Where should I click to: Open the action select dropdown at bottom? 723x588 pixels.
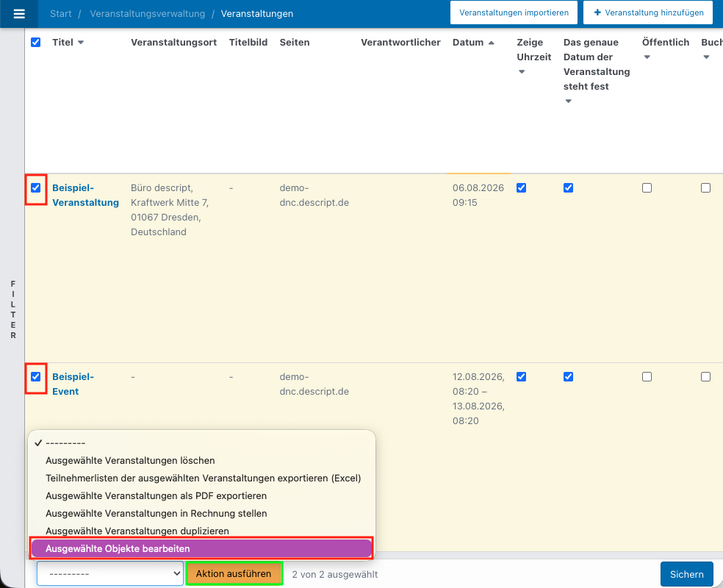(x=109, y=574)
